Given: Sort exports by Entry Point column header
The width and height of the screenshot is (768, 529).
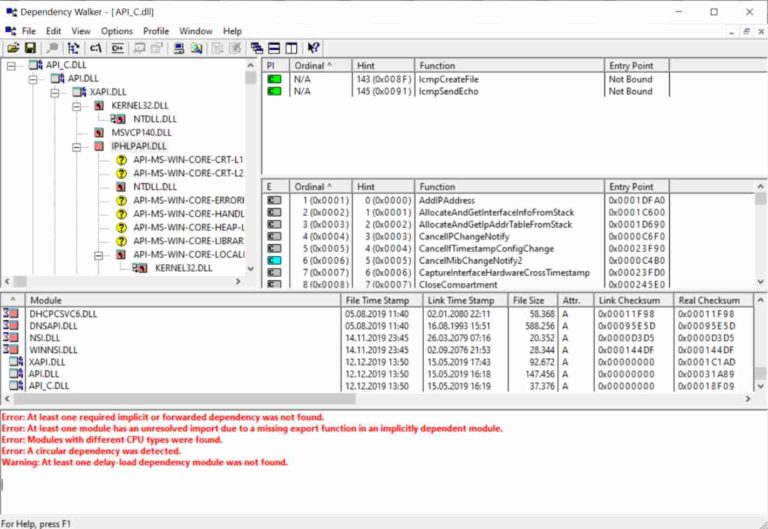Looking at the screenshot, I should 637,187.
